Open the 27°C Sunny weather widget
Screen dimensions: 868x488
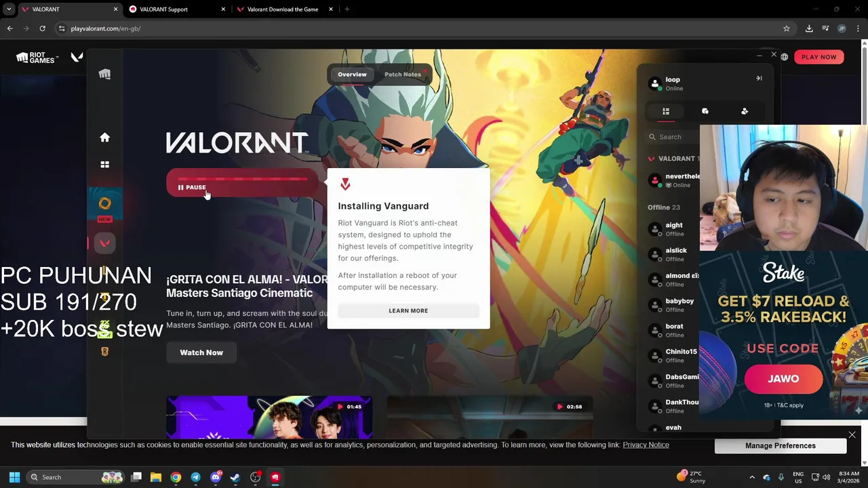pyautogui.click(x=692, y=477)
